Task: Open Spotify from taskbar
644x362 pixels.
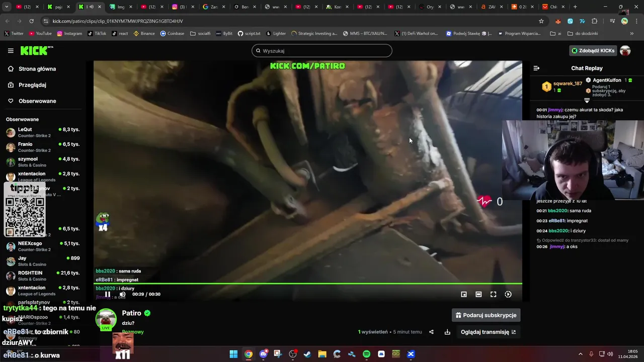Action: (x=366, y=354)
